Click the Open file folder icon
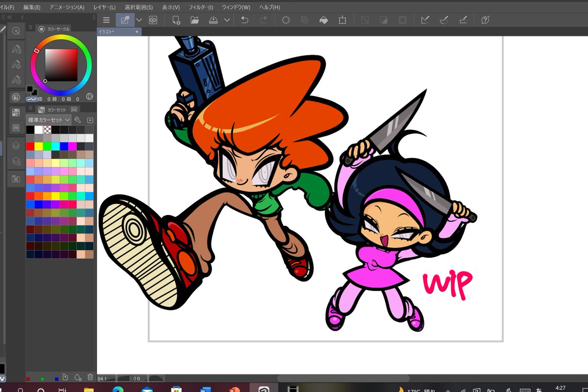 pos(195,20)
